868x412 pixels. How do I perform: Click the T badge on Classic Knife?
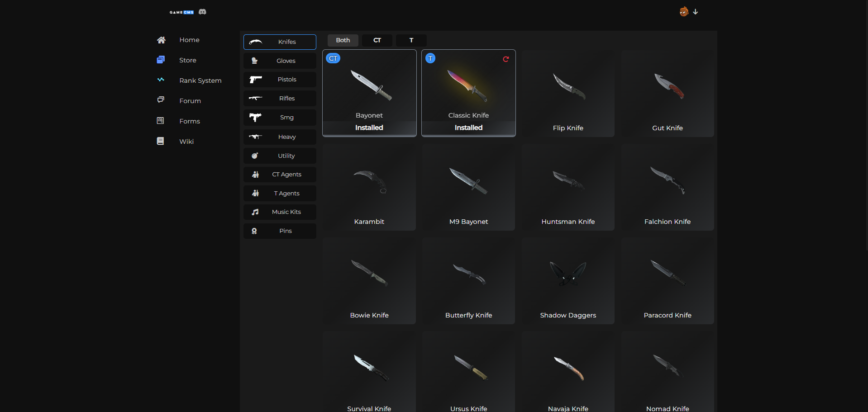pos(430,58)
